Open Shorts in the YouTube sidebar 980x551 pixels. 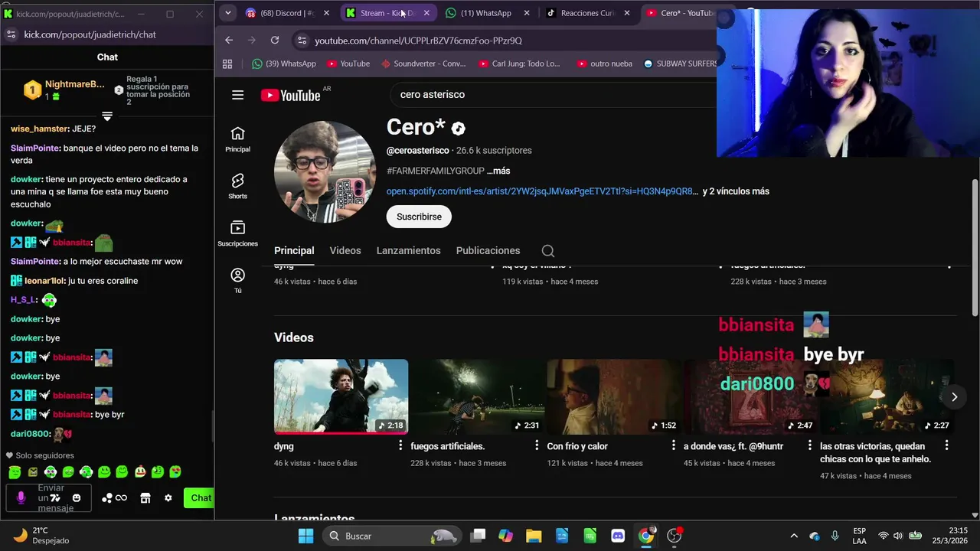[x=237, y=186]
